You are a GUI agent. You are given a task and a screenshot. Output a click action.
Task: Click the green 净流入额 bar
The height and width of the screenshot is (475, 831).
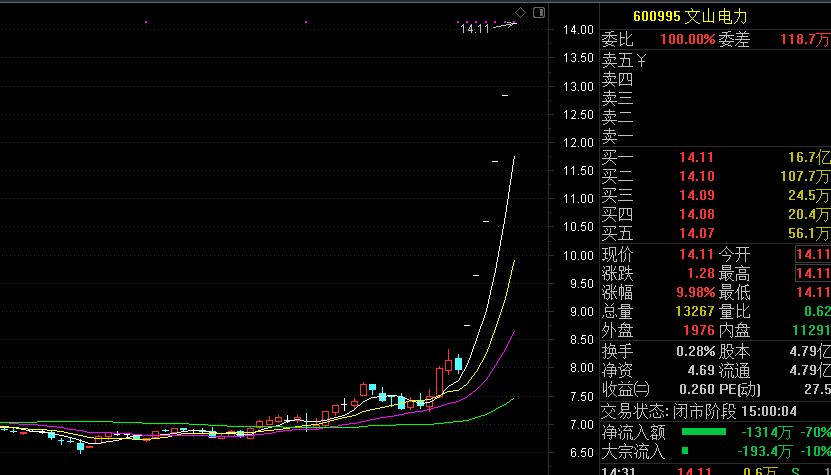[703, 432]
